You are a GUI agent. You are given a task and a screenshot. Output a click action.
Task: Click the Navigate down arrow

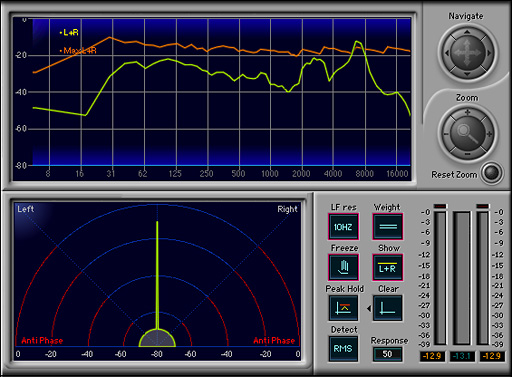[x=467, y=74]
